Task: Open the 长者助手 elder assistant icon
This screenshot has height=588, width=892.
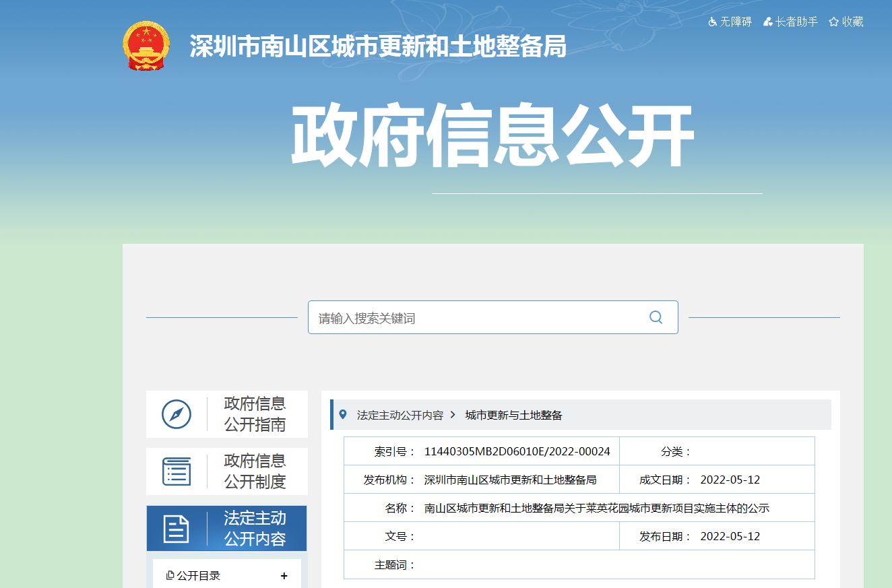Action: (x=767, y=22)
